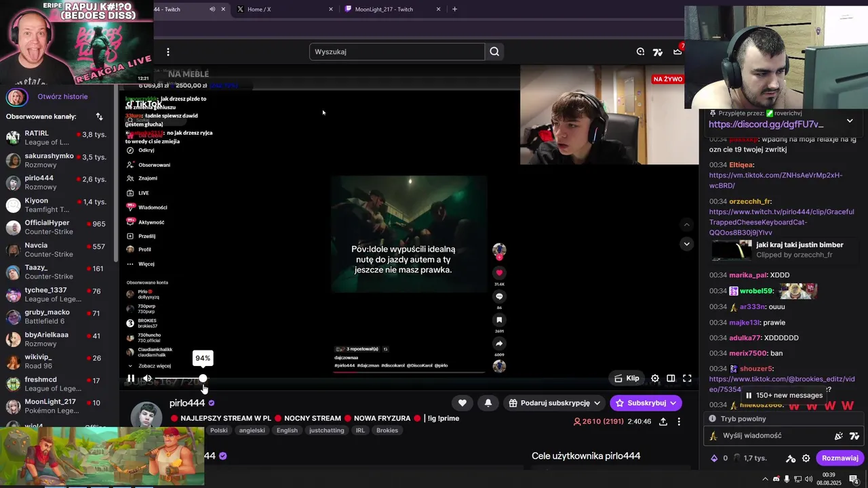Select the Polski tag
This screenshot has height=488, width=868.
[x=218, y=430]
